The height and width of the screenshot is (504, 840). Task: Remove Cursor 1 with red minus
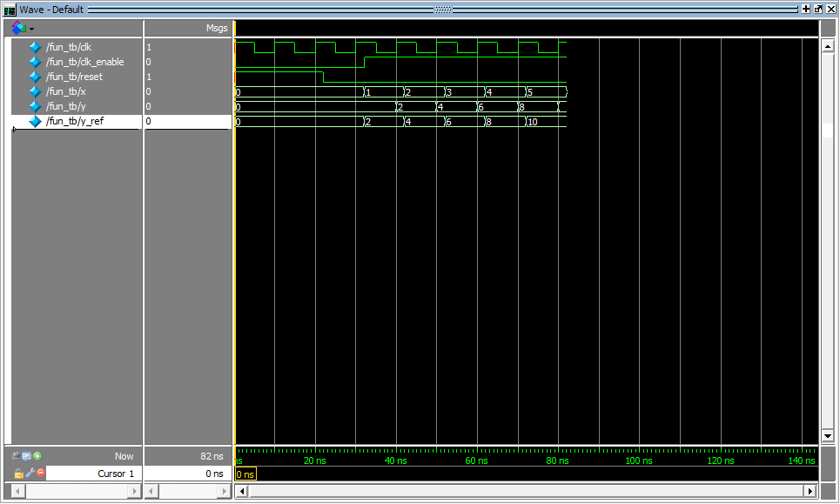41,473
